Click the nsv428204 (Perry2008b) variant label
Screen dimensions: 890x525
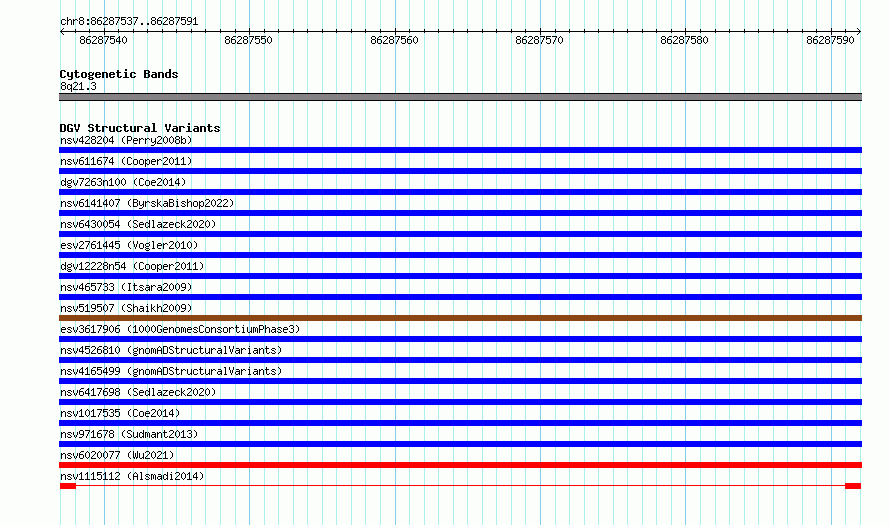click(x=126, y=140)
